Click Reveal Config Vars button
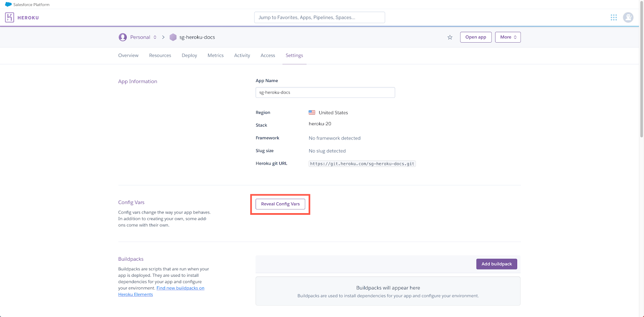 point(280,204)
